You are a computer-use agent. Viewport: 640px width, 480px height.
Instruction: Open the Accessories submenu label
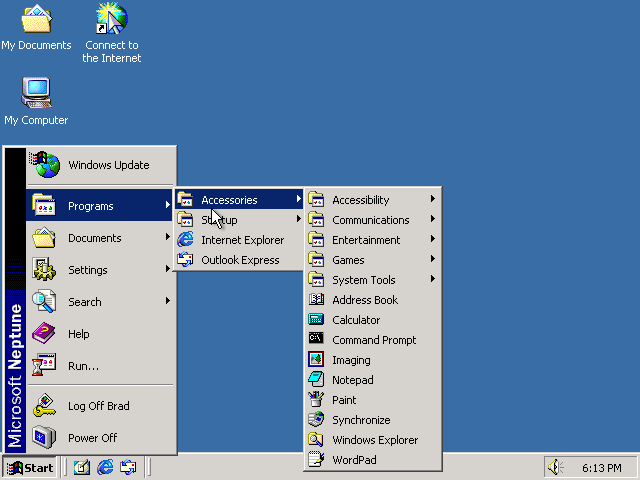(229, 200)
